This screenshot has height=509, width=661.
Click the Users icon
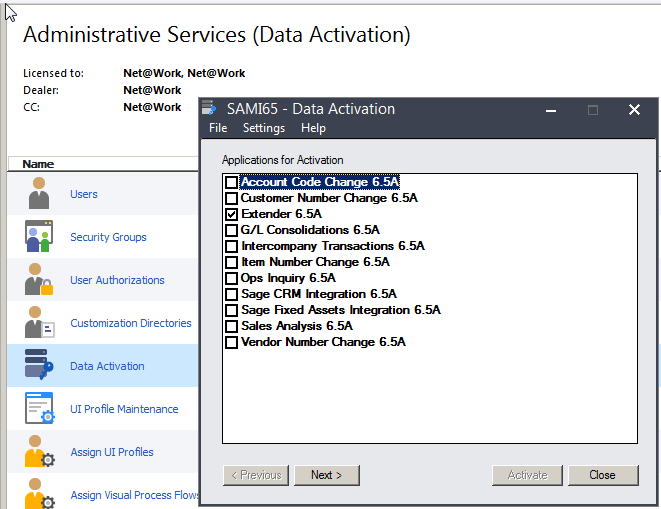coord(38,194)
